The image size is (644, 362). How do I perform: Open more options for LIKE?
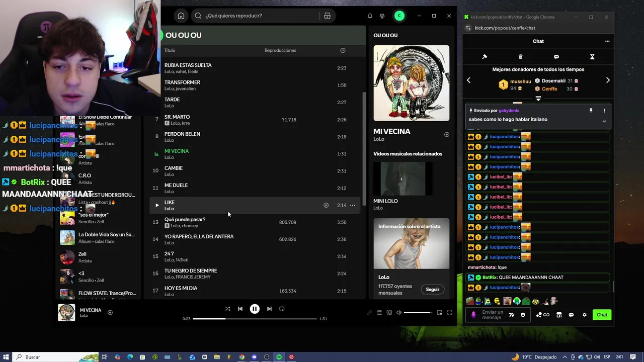(x=352, y=205)
